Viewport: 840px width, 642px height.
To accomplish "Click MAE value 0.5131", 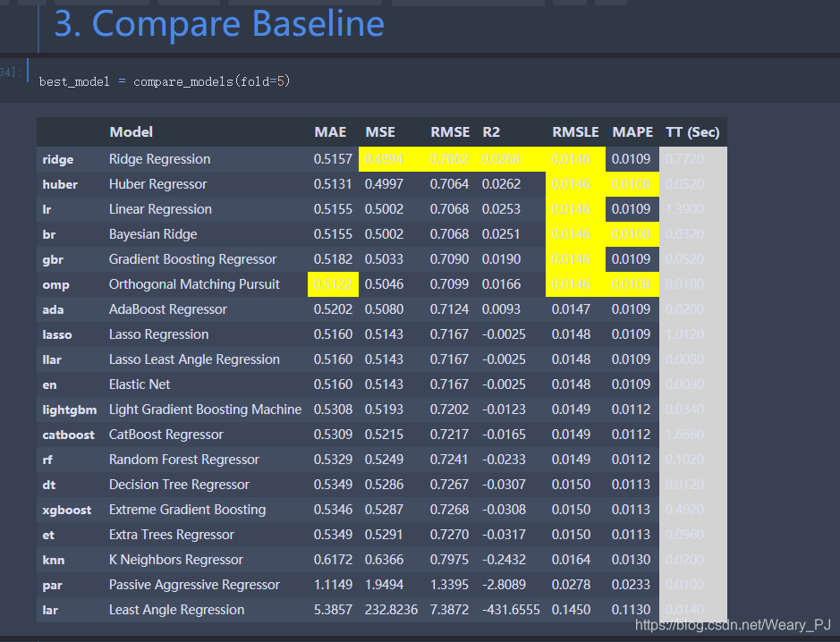I will (333, 184).
